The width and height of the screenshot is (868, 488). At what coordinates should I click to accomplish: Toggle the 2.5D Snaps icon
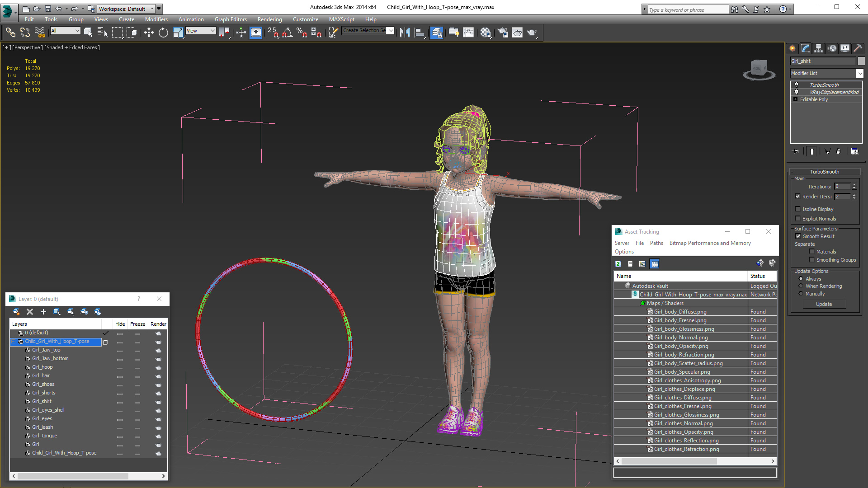pyautogui.click(x=273, y=32)
